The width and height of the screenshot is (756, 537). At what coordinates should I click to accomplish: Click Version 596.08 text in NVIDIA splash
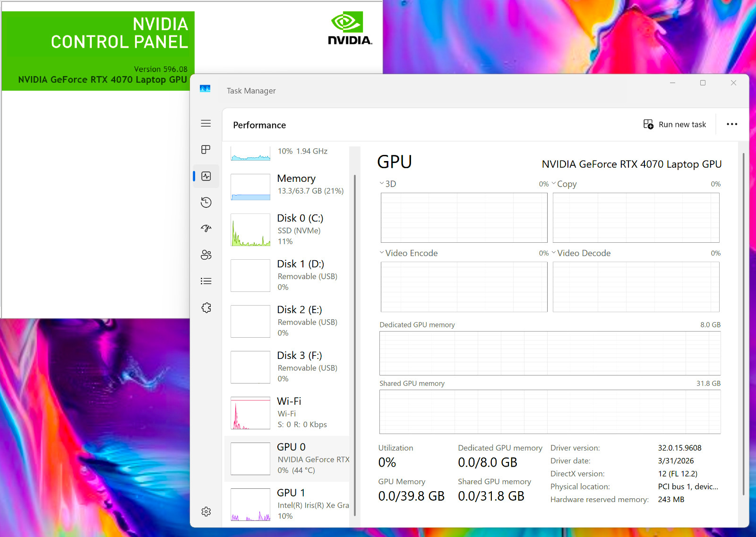click(x=161, y=69)
